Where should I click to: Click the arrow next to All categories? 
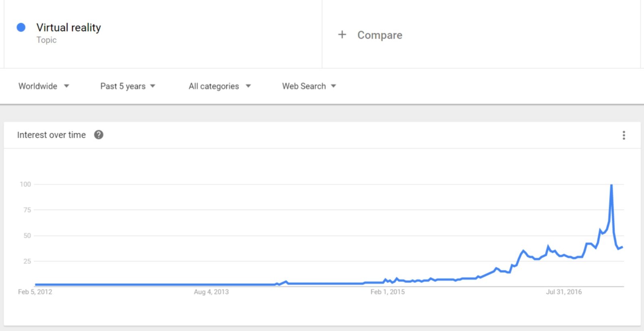click(x=248, y=86)
